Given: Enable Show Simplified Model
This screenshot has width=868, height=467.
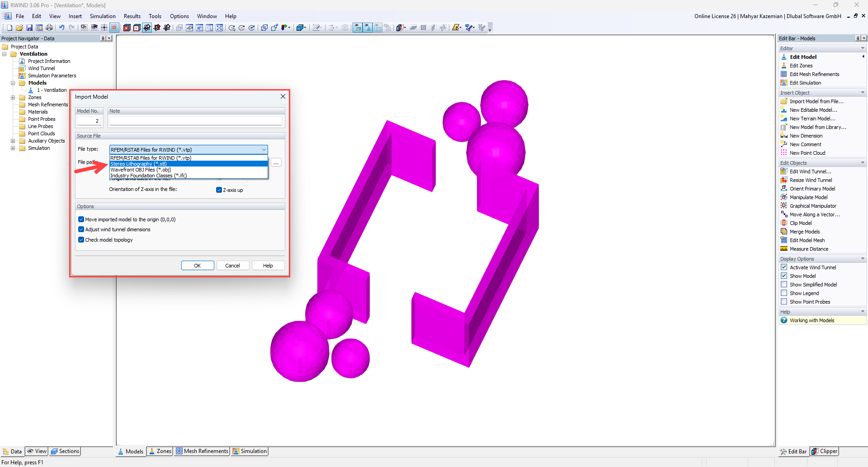Looking at the screenshot, I should [x=784, y=284].
